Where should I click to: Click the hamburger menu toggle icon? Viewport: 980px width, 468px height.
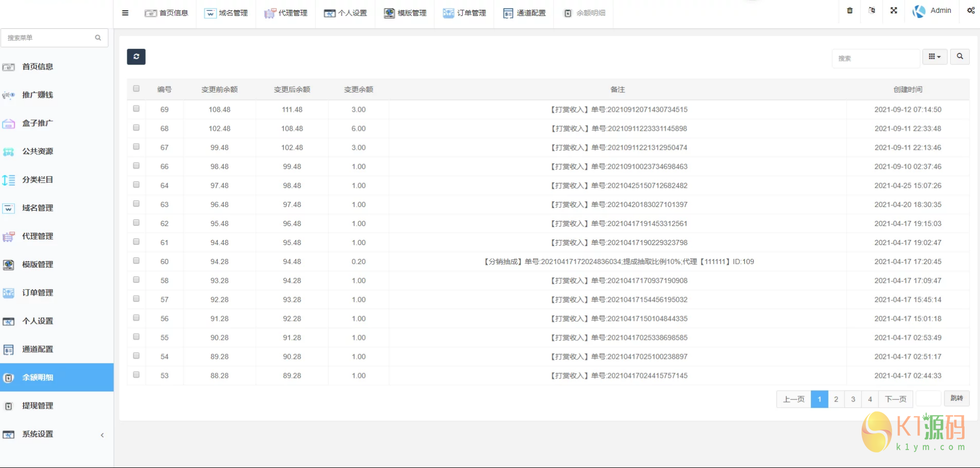[x=125, y=13]
